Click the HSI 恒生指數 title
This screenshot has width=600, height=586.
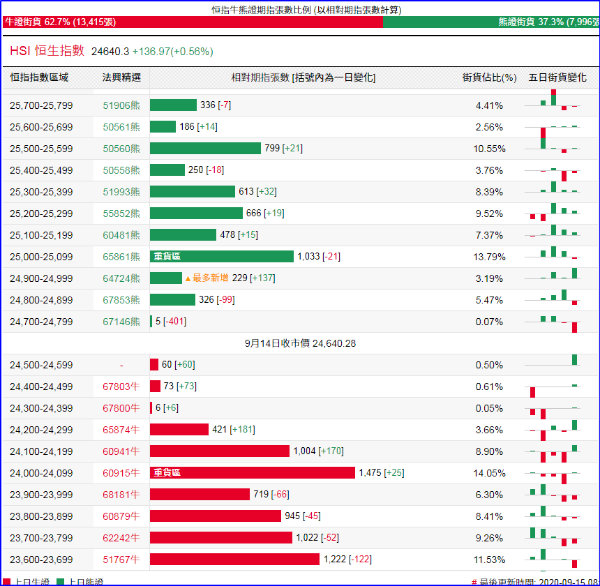47,51
